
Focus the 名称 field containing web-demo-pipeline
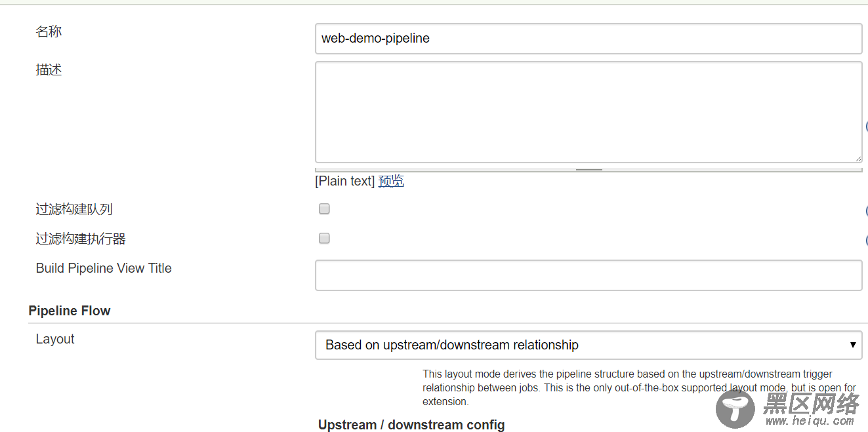(x=589, y=39)
